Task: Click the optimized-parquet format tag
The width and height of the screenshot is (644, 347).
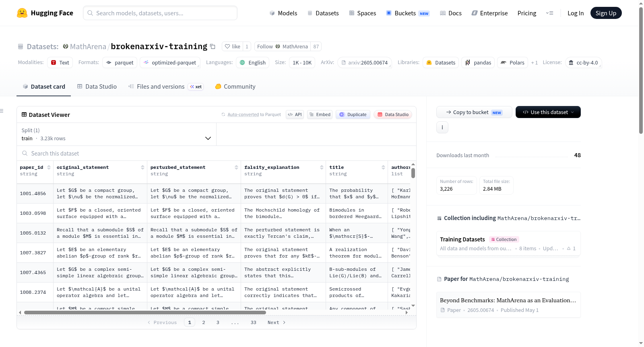Action: (x=170, y=62)
